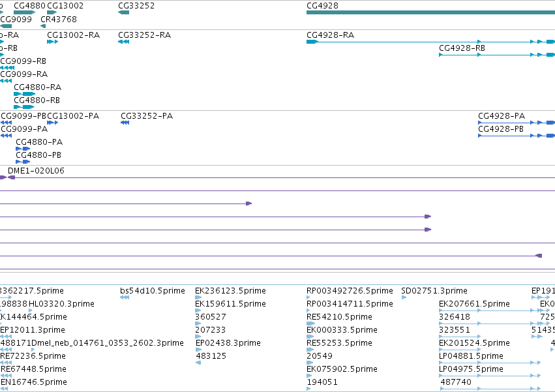The height and width of the screenshot is (392, 555).
Task: Open EST RE72236.5prime
Action: [33, 356]
